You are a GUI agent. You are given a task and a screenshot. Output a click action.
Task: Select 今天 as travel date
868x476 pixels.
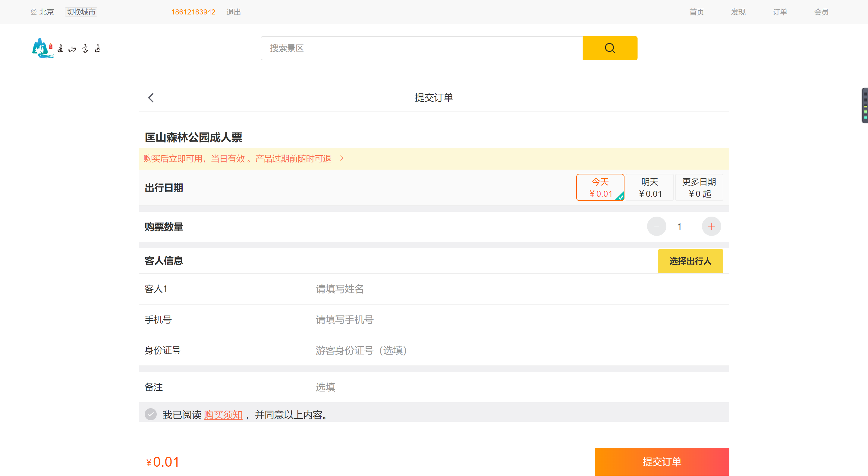pos(600,187)
